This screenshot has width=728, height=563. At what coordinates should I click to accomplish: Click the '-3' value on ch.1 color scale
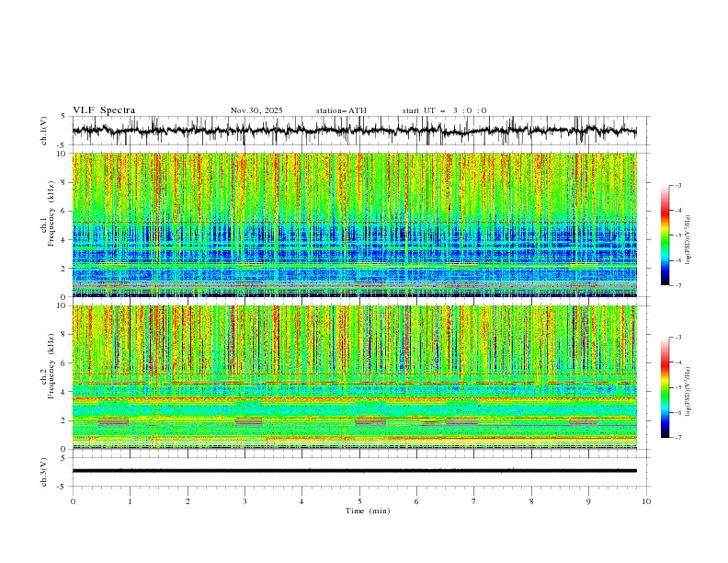click(677, 185)
